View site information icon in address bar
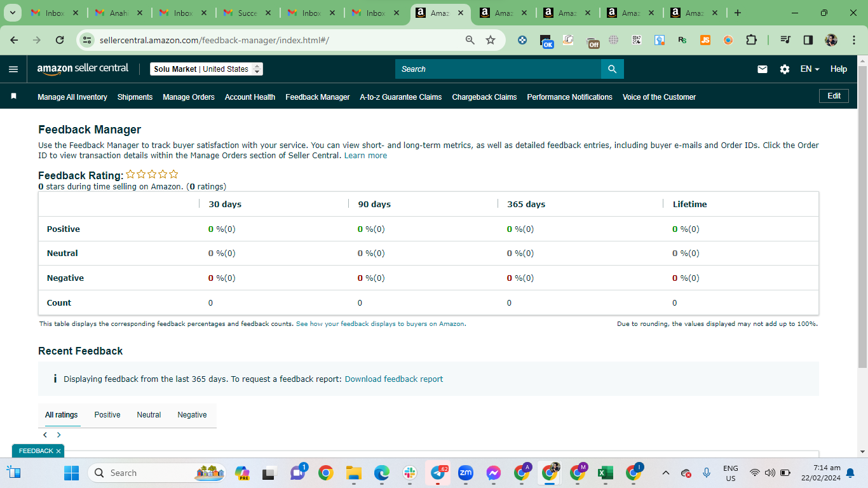The width and height of the screenshot is (868, 488). click(x=87, y=40)
